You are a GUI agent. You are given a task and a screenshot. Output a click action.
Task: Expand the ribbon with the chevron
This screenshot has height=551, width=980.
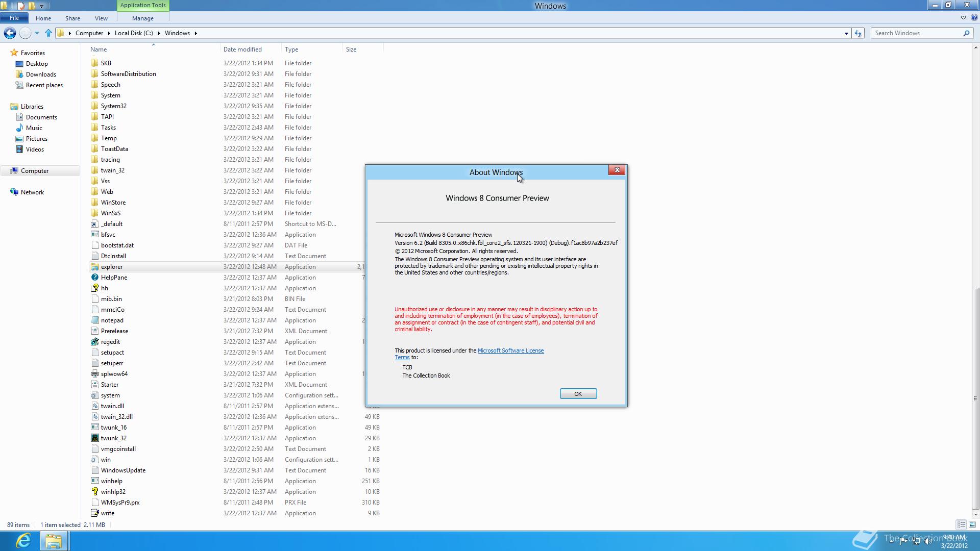[x=963, y=18]
